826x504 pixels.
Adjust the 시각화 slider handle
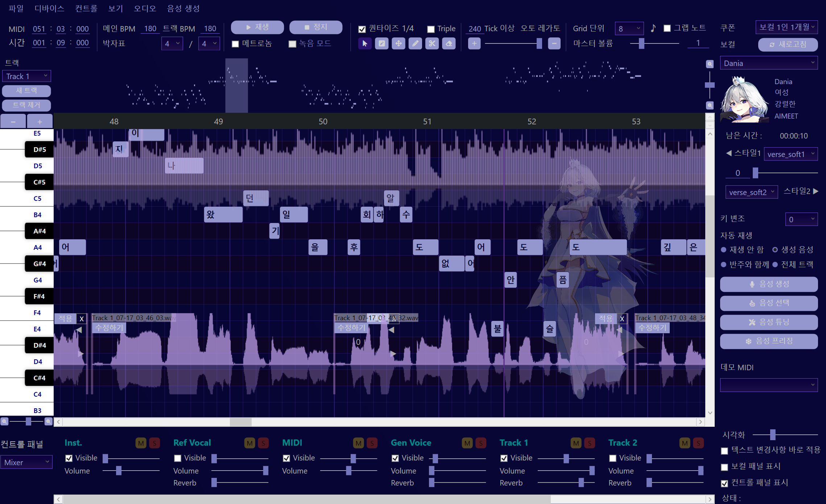tap(773, 434)
